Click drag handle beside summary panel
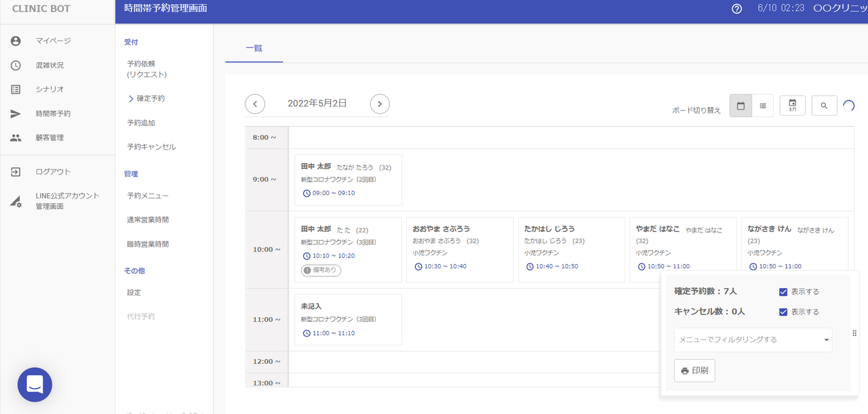This screenshot has height=414, width=868. coord(855,333)
